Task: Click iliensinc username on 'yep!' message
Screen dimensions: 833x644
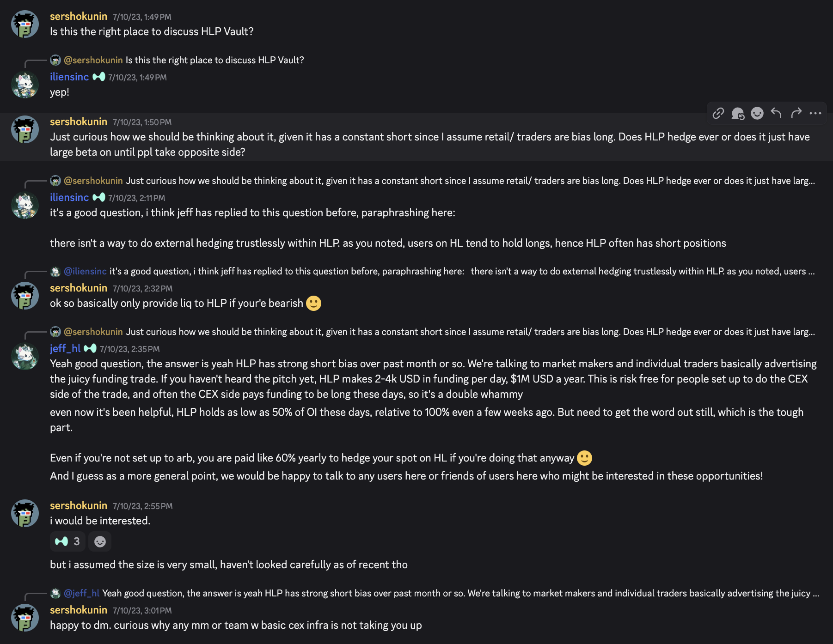Action: point(69,77)
